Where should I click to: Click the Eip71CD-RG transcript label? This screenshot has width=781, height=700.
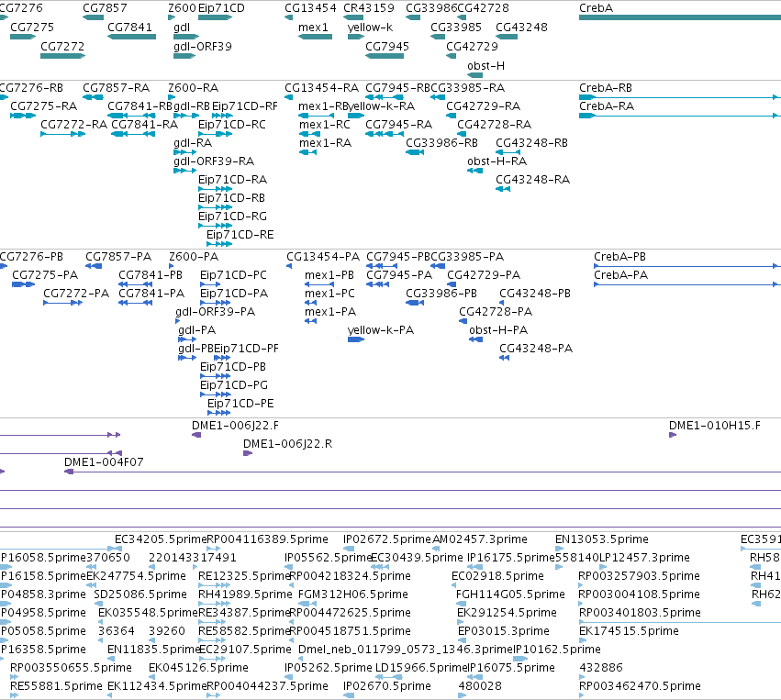pyautogui.click(x=232, y=217)
